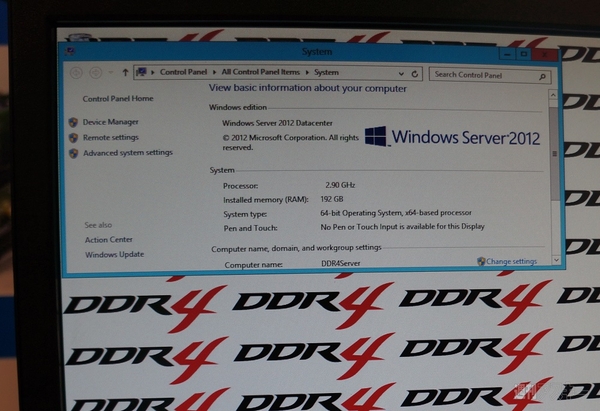Click the scrollbar up arrow
This screenshot has width=600, height=411.
tap(553, 95)
